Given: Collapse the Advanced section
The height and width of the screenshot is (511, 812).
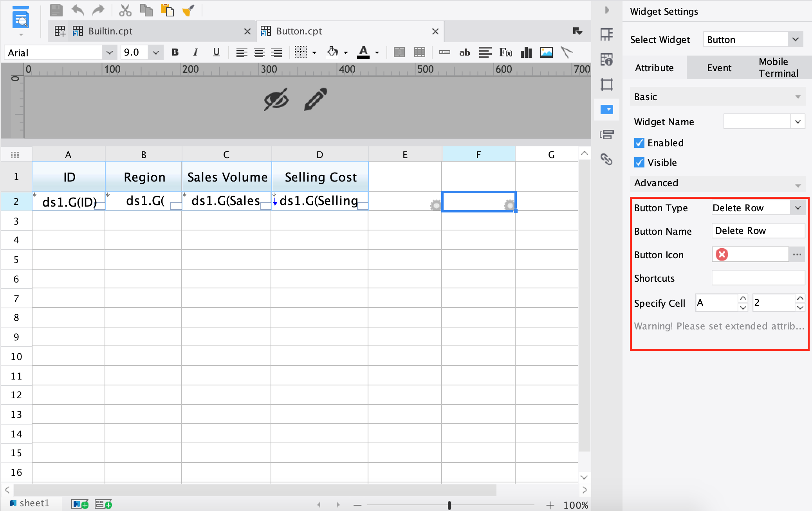Looking at the screenshot, I should [x=798, y=184].
